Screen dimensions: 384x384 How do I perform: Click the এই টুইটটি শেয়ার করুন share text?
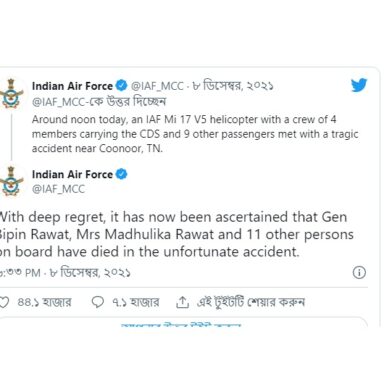click(x=250, y=302)
